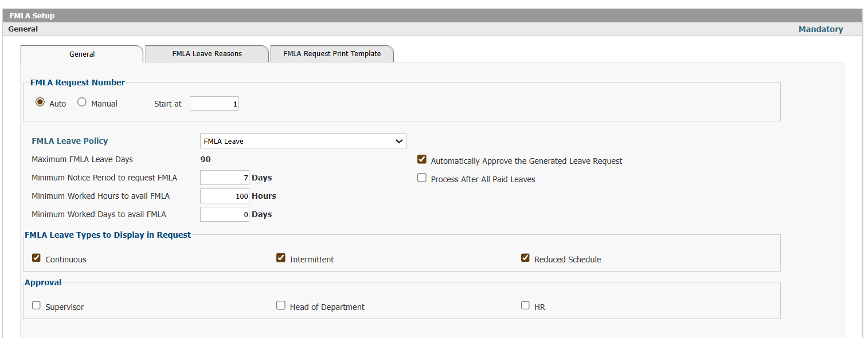Viewport: 868px width, 338px height.
Task: Select the Auto radio button
Action: pyautogui.click(x=40, y=103)
